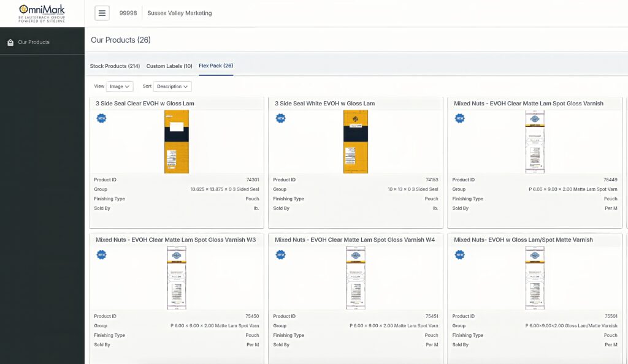Click the hamburger menu button
This screenshot has width=628, height=364.
pyautogui.click(x=102, y=13)
